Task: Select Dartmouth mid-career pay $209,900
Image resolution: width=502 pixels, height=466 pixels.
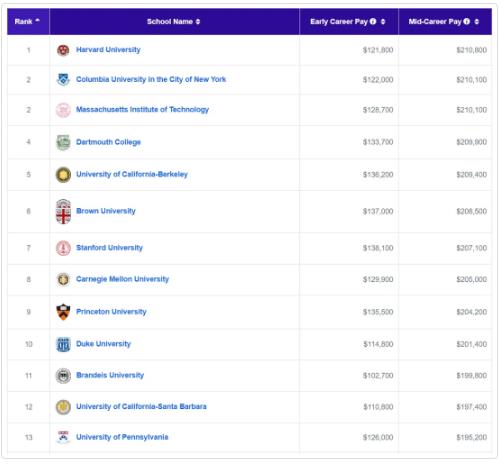Action: pos(472,142)
